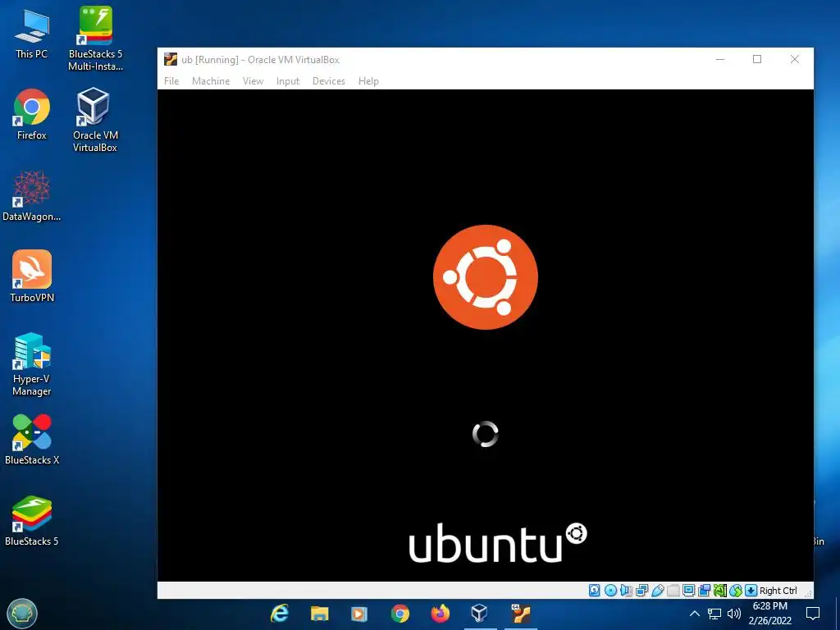Screen dimensions: 840x630
Task: Open the Machine menu
Action: (x=211, y=81)
